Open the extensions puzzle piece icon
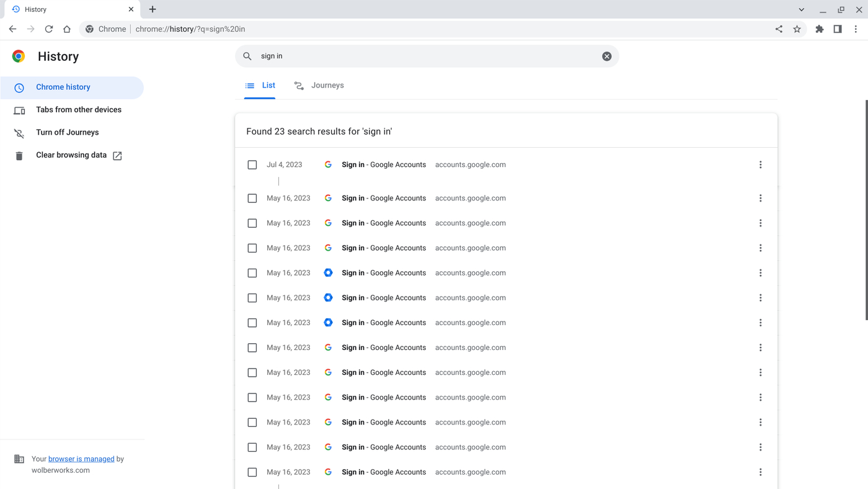This screenshot has width=868, height=489. point(819,29)
